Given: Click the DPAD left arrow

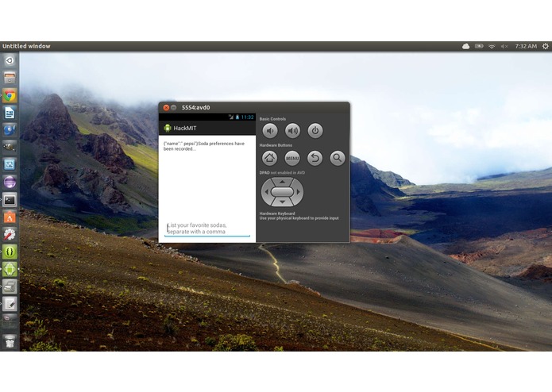Looking at the screenshot, I should pos(266,192).
